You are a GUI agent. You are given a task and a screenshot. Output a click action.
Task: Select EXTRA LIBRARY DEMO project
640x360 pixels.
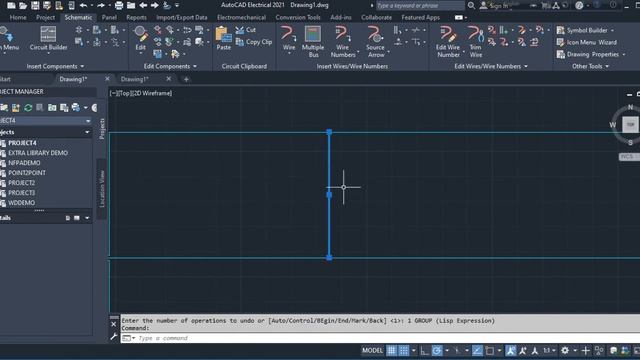(38, 153)
